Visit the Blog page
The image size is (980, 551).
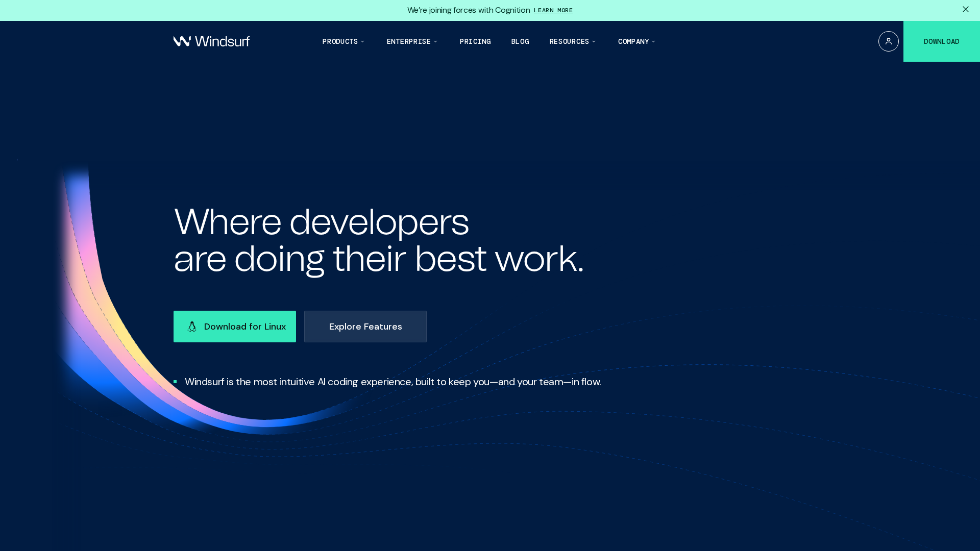coord(520,41)
